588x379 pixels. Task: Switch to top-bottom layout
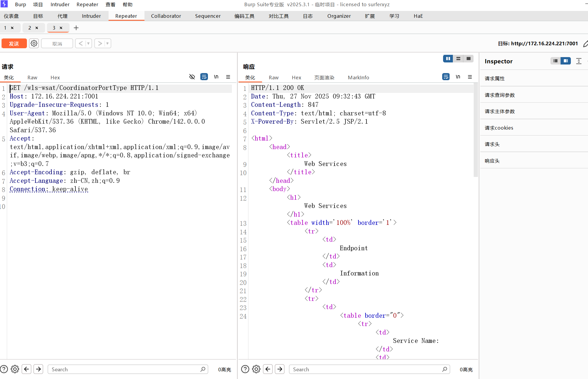[458, 59]
